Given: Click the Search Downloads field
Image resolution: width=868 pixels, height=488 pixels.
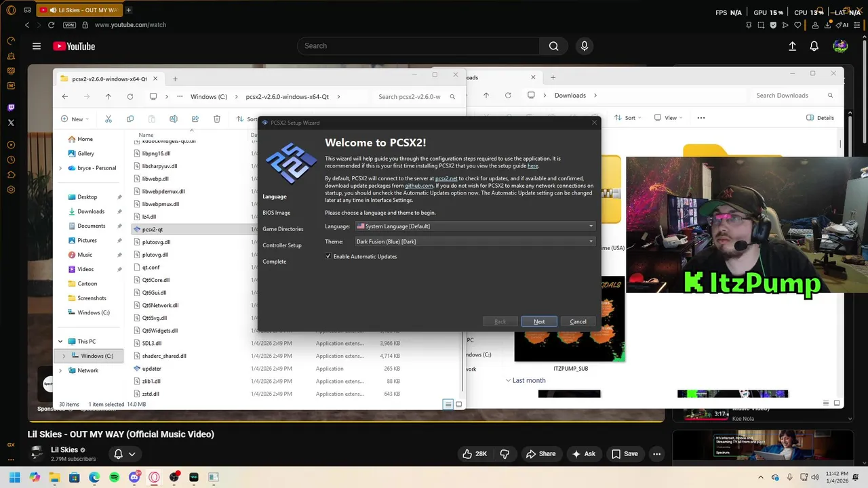Looking at the screenshot, I should click(x=792, y=96).
